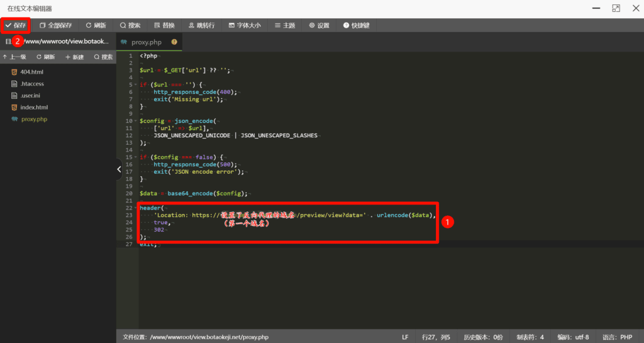Click 语言: PHP language selector
Screen dimensions: 644x343
[x=618, y=337]
